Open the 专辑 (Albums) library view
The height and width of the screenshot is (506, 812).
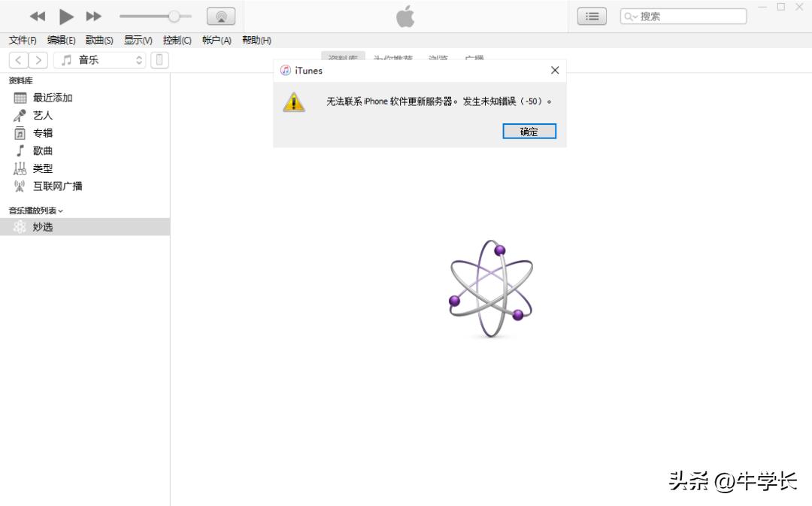point(42,132)
